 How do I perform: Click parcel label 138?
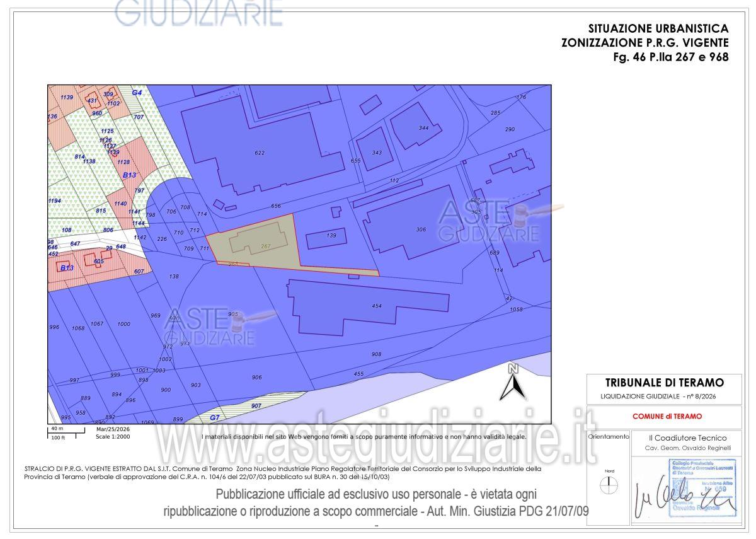(x=174, y=276)
